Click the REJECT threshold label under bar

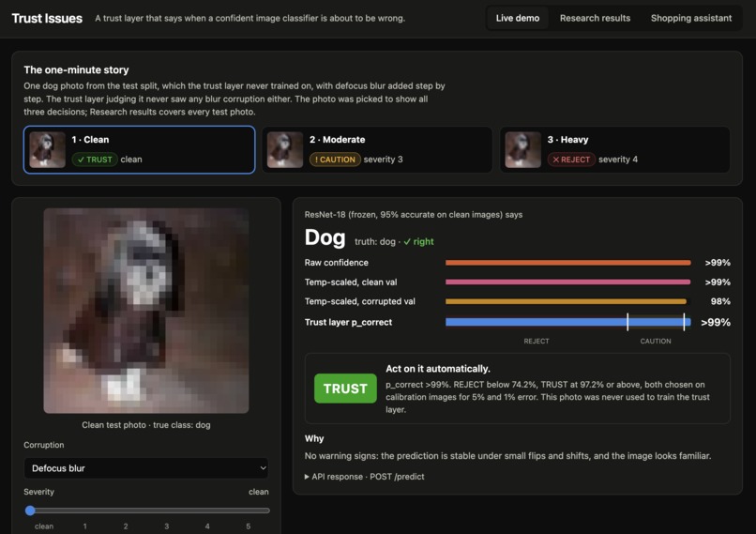tap(537, 341)
